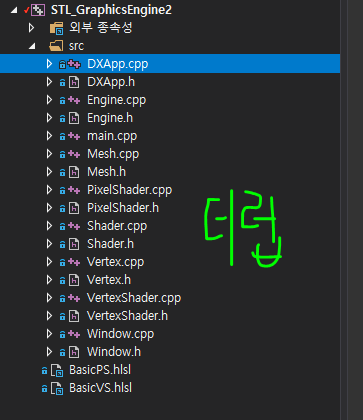
Task: Expand the PixelShader.h node arrow
Action: click(x=49, y=208)
